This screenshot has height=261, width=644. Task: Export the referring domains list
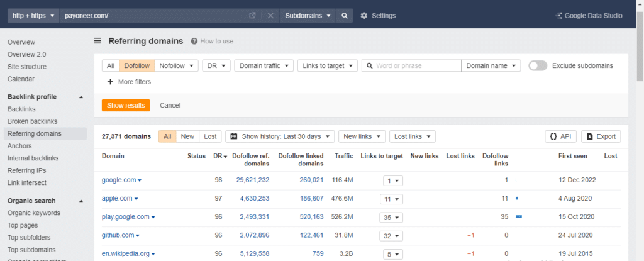pos(601,136)
